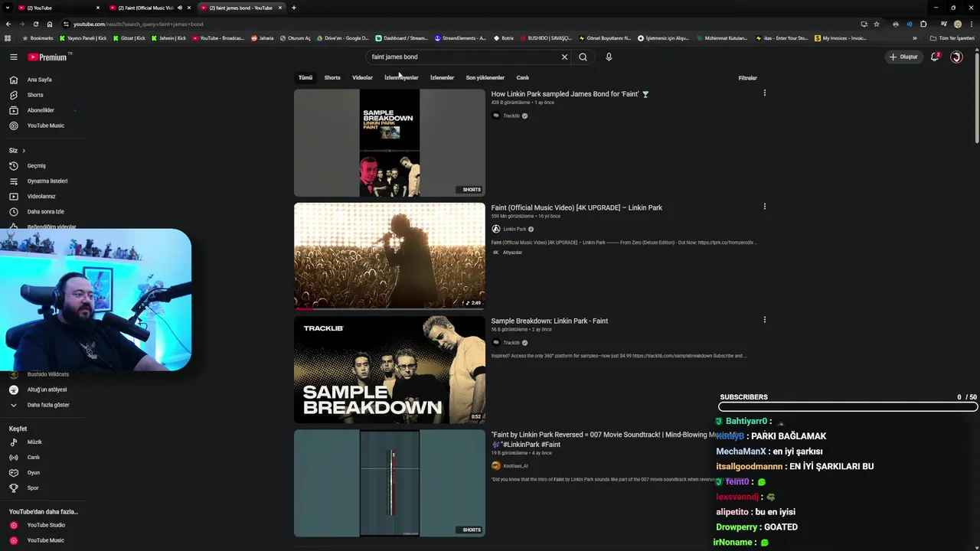Screen dimensions: 980x551
Task: Open Canlı in Keşfet section
Action: coord(34,458)
